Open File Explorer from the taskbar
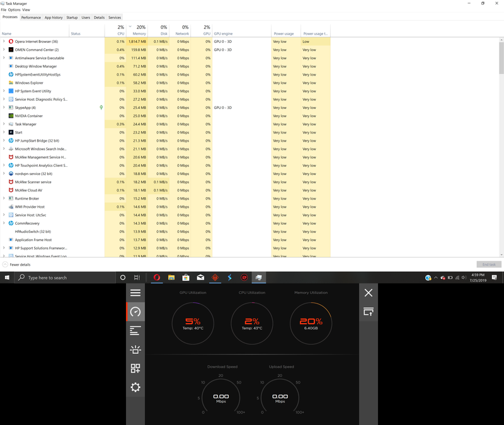504x425 pixels. 171,278
